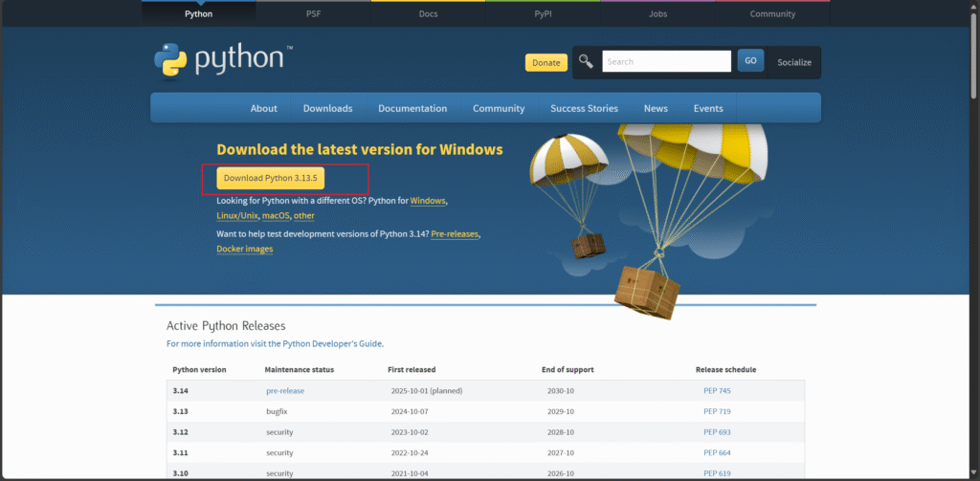This screenshot has width=980, height=481.
Task: Open the Docs top tab
Action: pyautogui.click(x=428, y=13)
